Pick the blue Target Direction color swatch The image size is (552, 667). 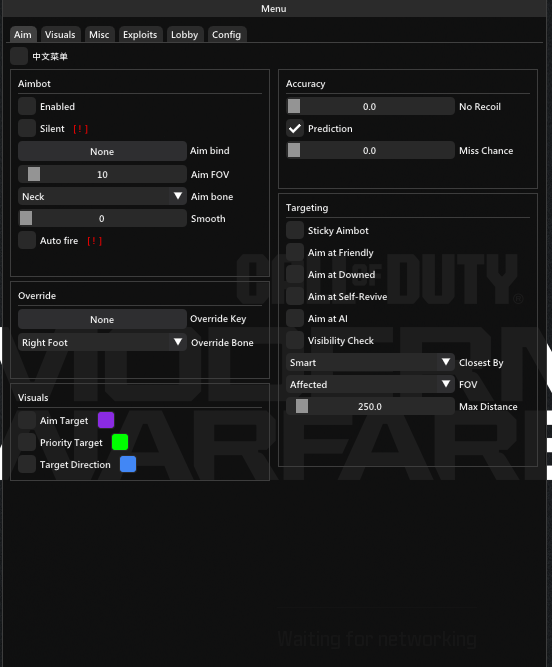[128, 465]
